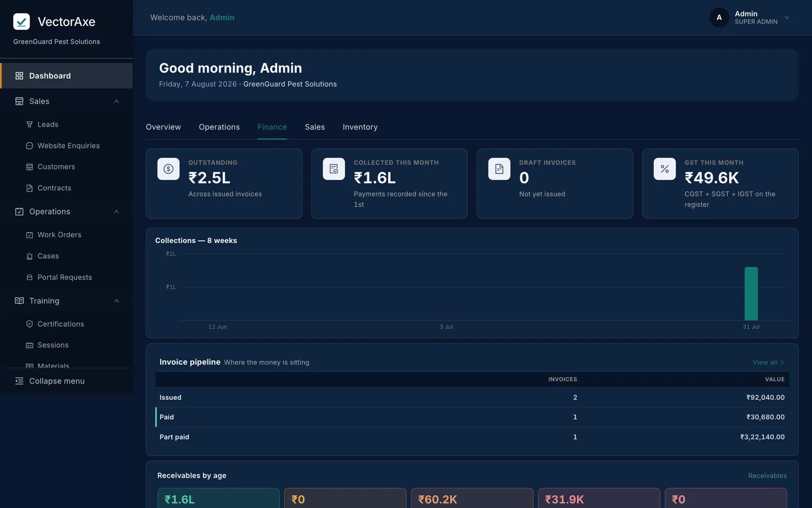This screenshot has height=508, width=812.
Task: Click the GST percent icon
Action: 665,169
